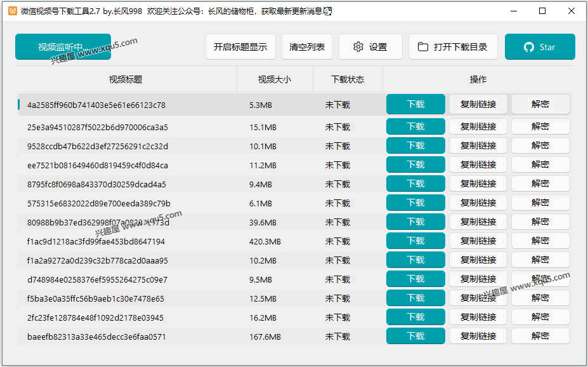Download the 2fc23fe128784 video
Viewport: 588px width, 367px height.
point(415,317)
